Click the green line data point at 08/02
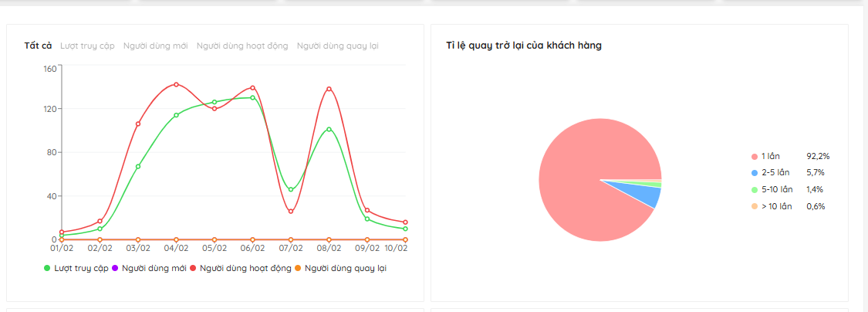Viewport: 868px width, 312px height. coord(329,129)
